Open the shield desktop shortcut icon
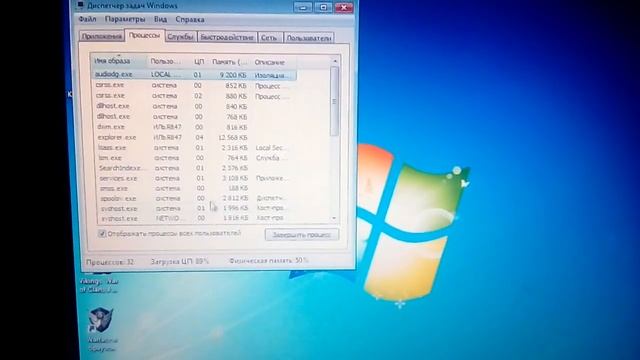Viewport: 640px width, 360px height. [100, 320]
